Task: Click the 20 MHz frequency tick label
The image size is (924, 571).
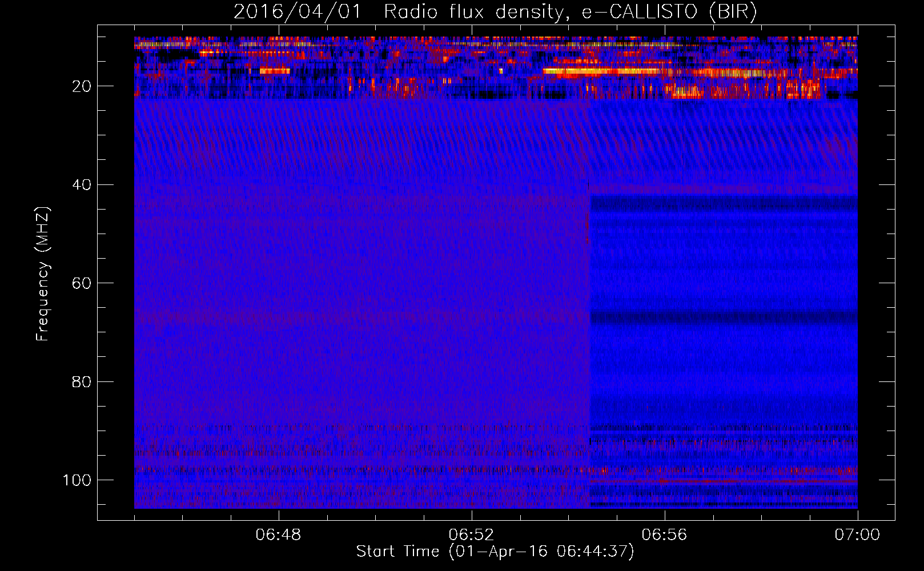Action: click(82, 86)
